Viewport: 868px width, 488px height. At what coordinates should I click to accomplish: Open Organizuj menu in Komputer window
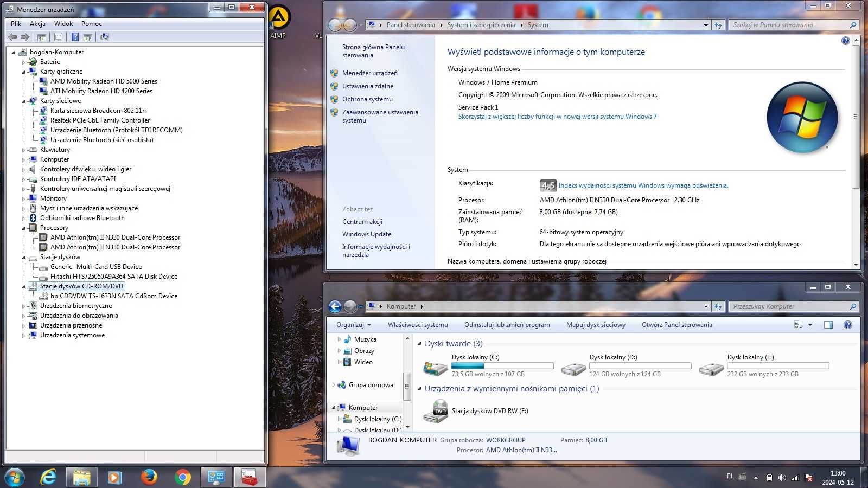pos(354,325)
